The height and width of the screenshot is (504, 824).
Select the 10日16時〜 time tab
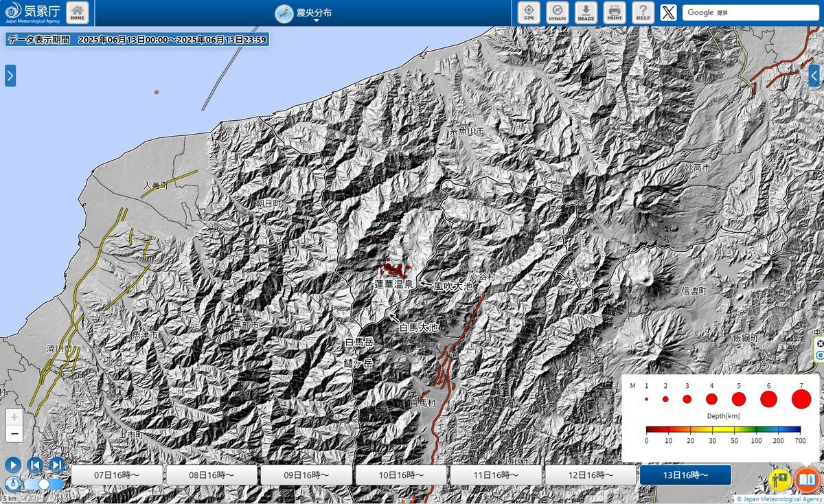[401, 475]
